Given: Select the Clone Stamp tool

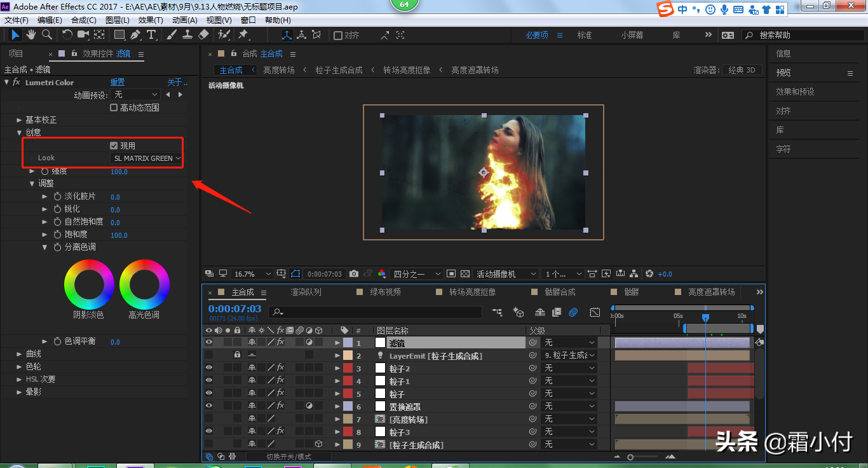Looking at the screenshot, I should (188, 35).
